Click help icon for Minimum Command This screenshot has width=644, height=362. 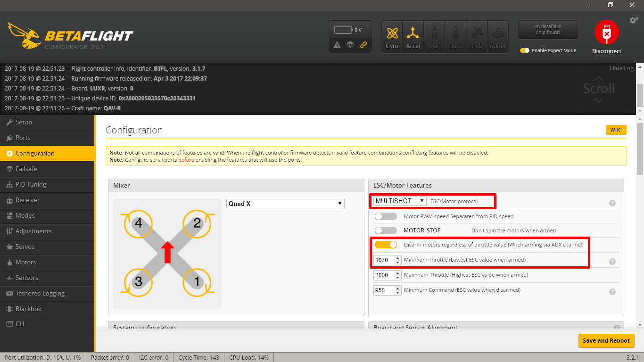pos(612,292)
